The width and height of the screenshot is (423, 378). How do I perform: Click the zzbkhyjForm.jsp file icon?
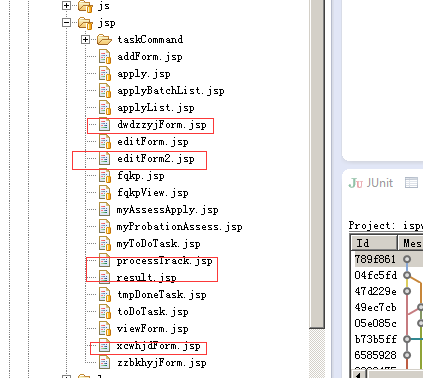(x=105, y=362)
